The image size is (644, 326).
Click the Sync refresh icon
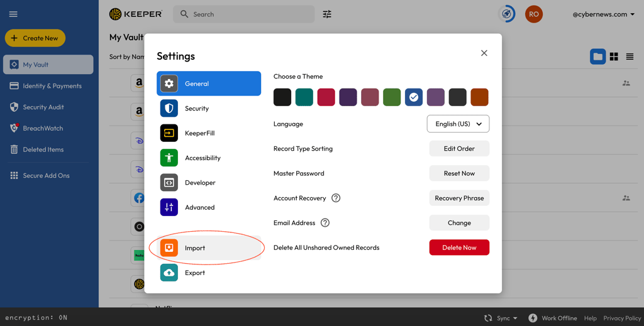(x=488, y=318)
